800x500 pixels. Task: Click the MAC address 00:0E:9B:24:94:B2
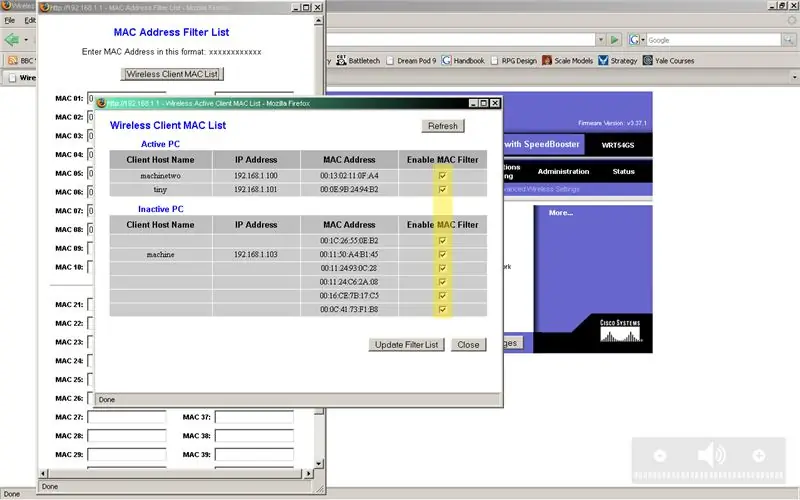tap(349, 189)
